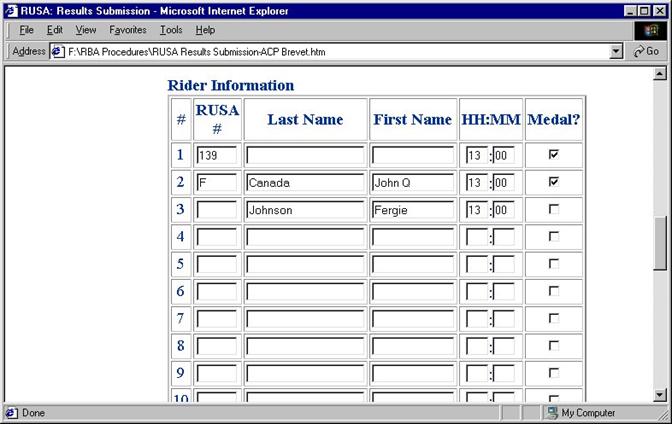Viewport: 672px width, 424px height.
Task: Click the First Name field containing John Q
Action: tap(413, 183)
